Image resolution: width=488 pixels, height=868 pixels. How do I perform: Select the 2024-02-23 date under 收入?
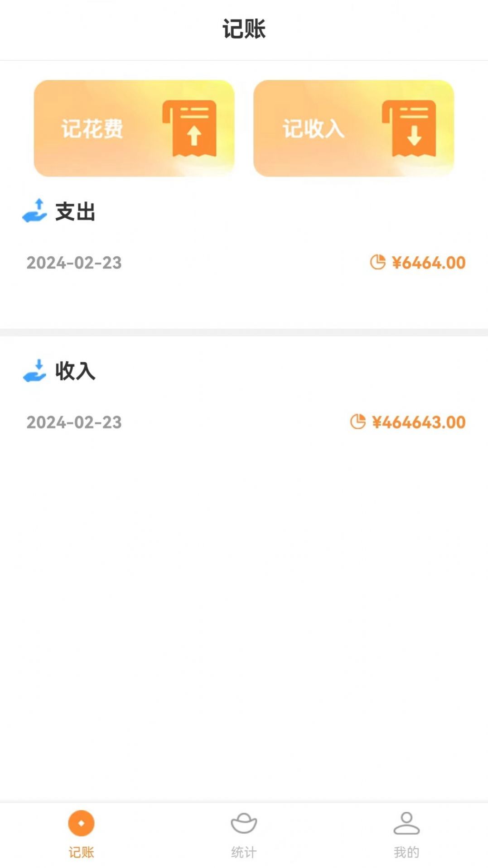(x=74, y=422)
